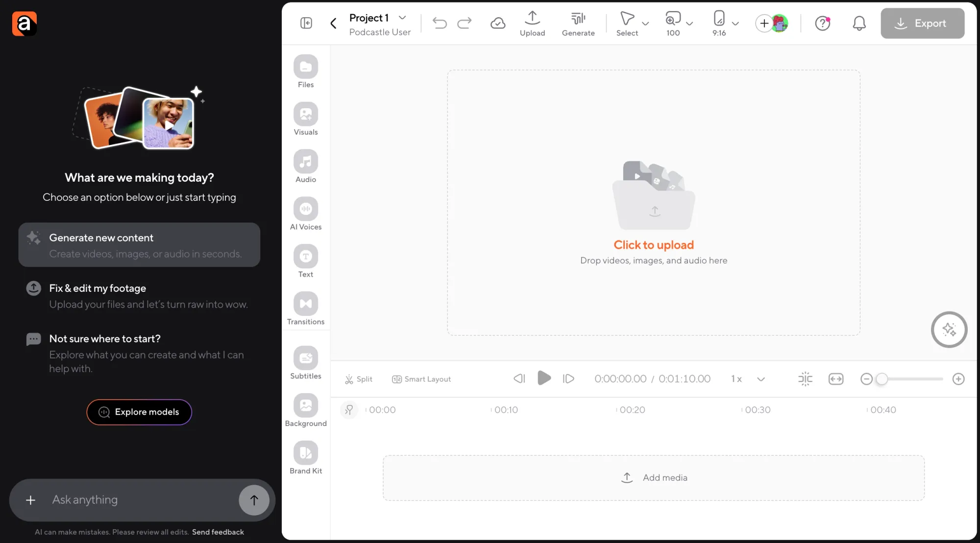Screen dimensions: 980x543
Task: Click the notifications bell icon
Action: [859, 23]
